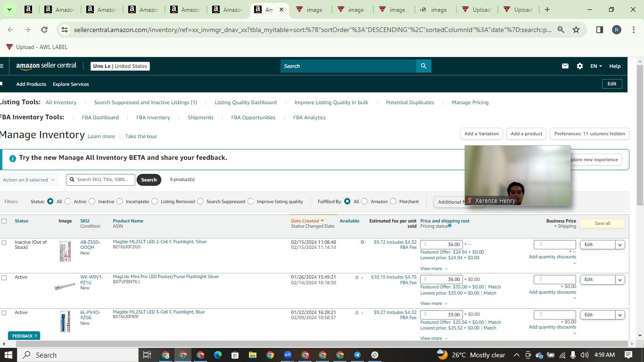The width and height of the screenshot is (644, 362).
Task: Expand View more for MagLite Mini Pro row
Action: click(x=434, y=304)
